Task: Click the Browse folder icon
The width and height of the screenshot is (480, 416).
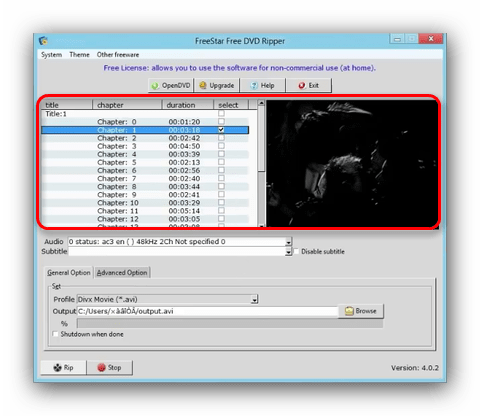Action: (x=349, y=311)
